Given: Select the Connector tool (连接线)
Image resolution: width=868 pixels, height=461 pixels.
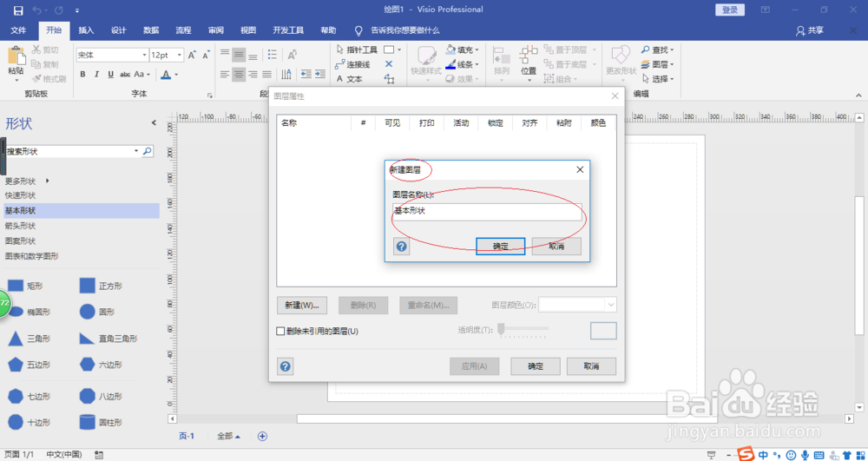Looking at the screenshot, I should [353, 65].
